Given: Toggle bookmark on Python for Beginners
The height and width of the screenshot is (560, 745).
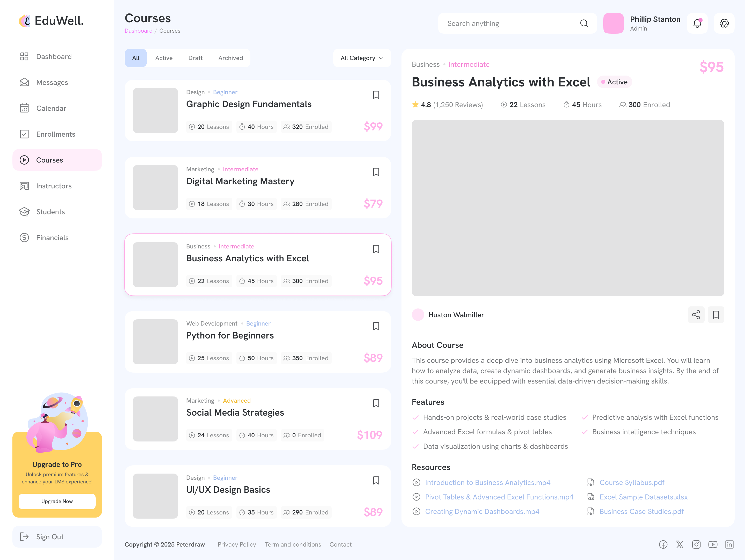Looking at the screenshot, I should (x=376, y=326).
